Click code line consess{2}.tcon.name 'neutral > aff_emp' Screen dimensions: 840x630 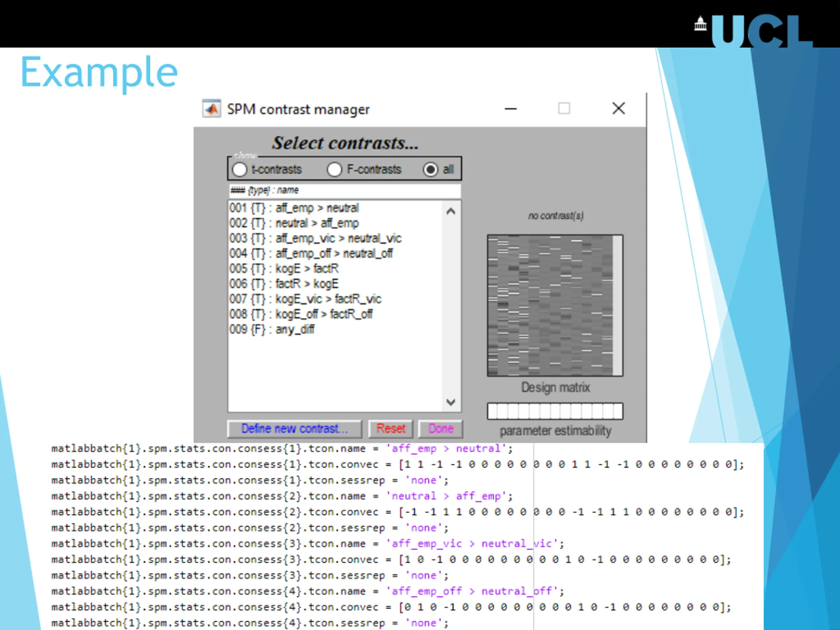pyautogui.click(x=282, y=496)
